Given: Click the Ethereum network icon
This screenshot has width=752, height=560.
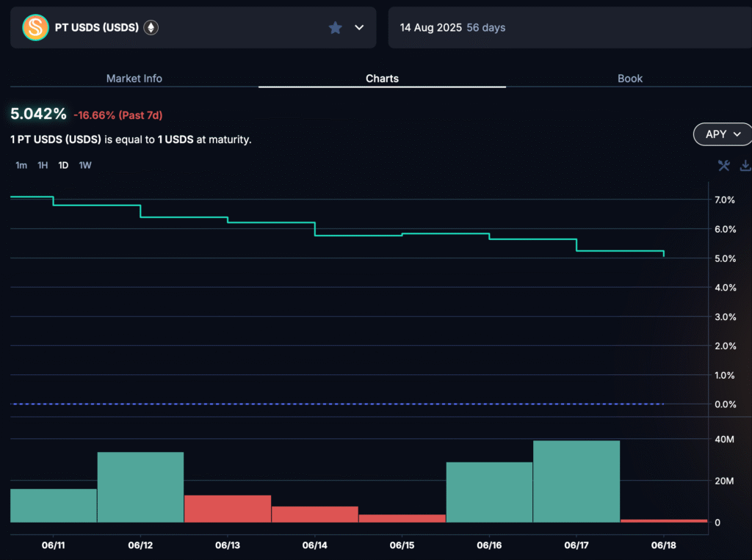Looking at the screenshot, I should coord(151,28).
